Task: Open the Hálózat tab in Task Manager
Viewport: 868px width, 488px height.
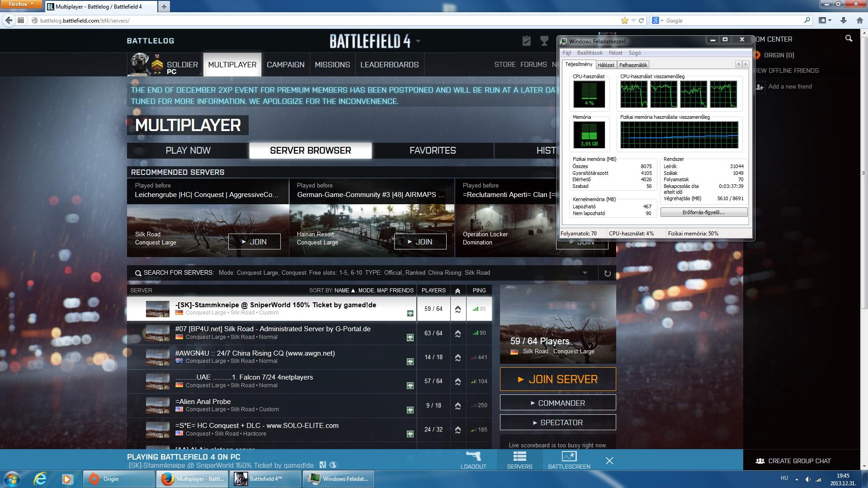Action: click(606, 65)
